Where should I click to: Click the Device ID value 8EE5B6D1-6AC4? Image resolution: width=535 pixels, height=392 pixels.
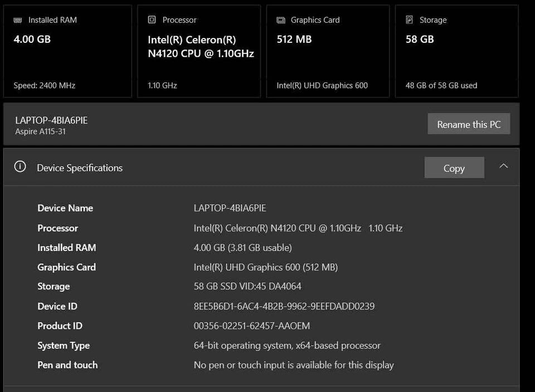point(284,306)
